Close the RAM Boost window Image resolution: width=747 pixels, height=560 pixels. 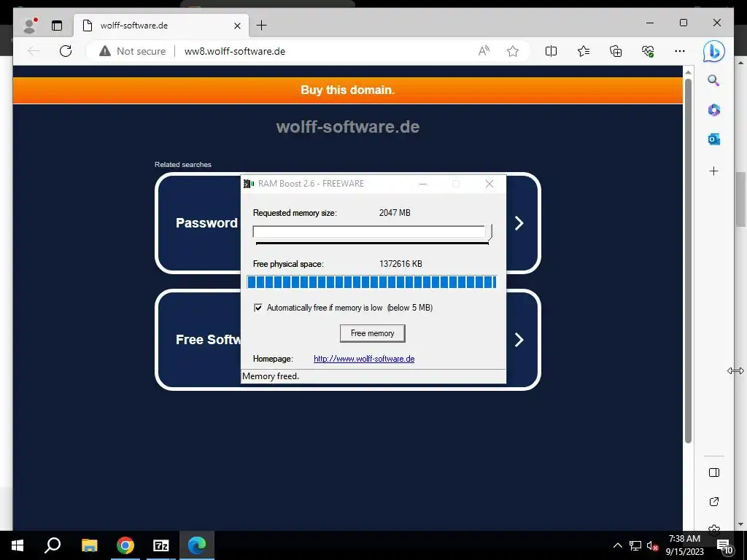(489, 184)
